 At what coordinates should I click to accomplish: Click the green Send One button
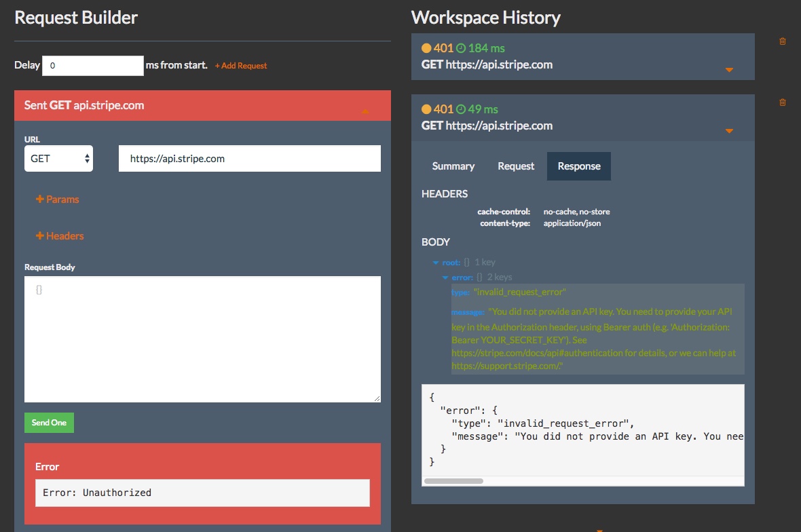pos(49,423)
